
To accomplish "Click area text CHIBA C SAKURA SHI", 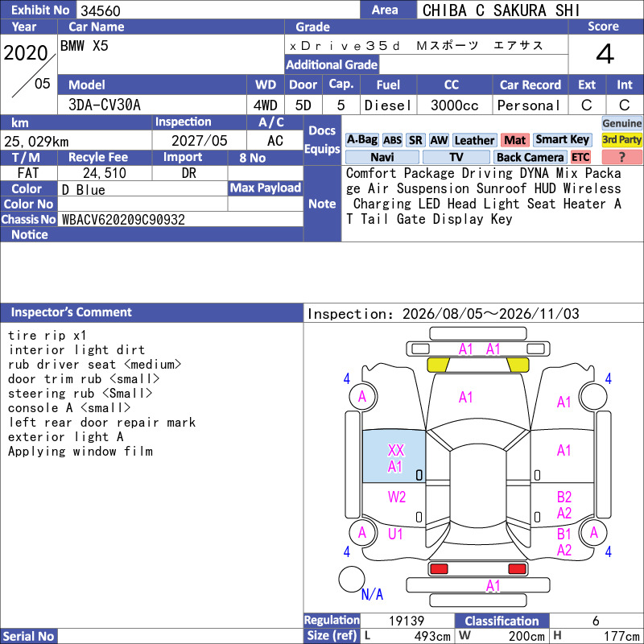I will click(x=501, y=10).
